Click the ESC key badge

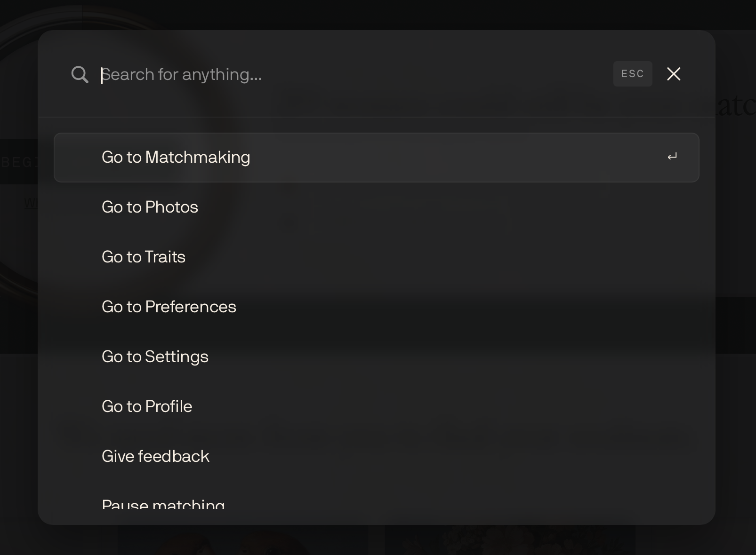click(x=633, y=74)
